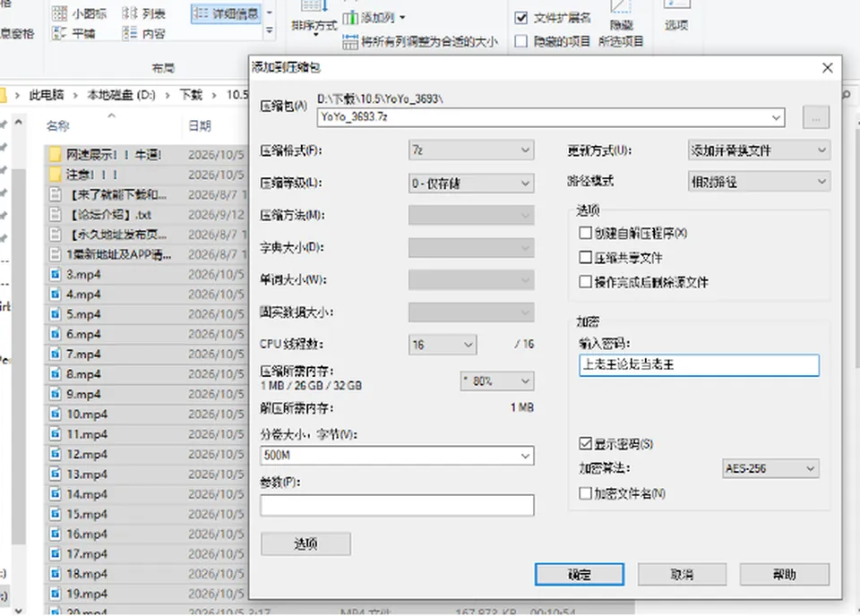Select the video file icon for 7.mp4

[55, 354]
